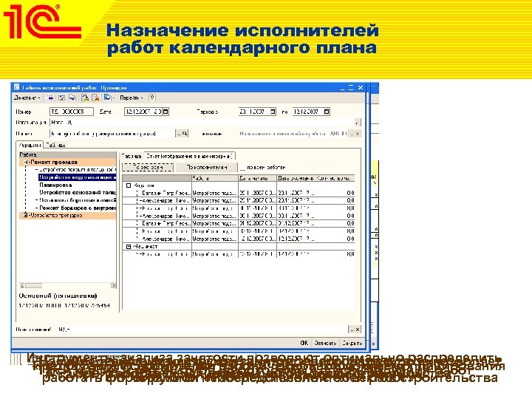This screenshot has height=399, width=532.
Task: Click the period start date field
Action: pyautogui.click(x=254, y=112)
